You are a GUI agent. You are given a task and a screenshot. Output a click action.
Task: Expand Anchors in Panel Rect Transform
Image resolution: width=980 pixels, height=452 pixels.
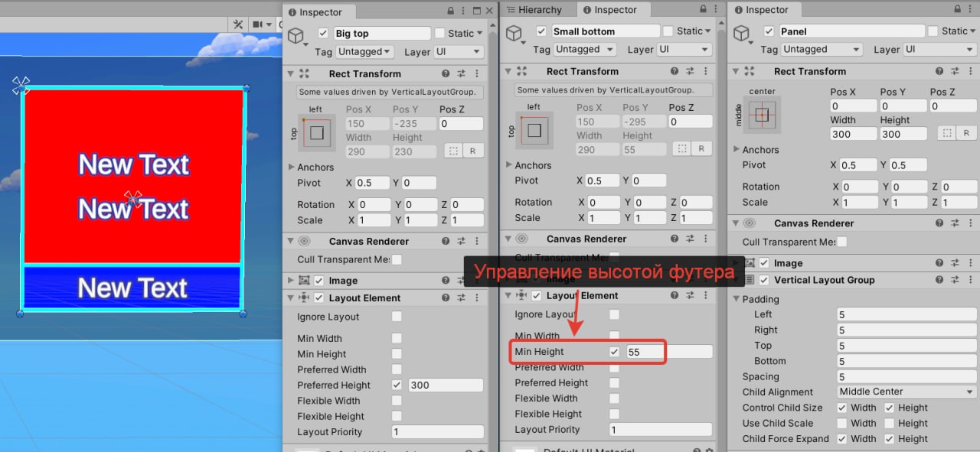coord(737,149)
